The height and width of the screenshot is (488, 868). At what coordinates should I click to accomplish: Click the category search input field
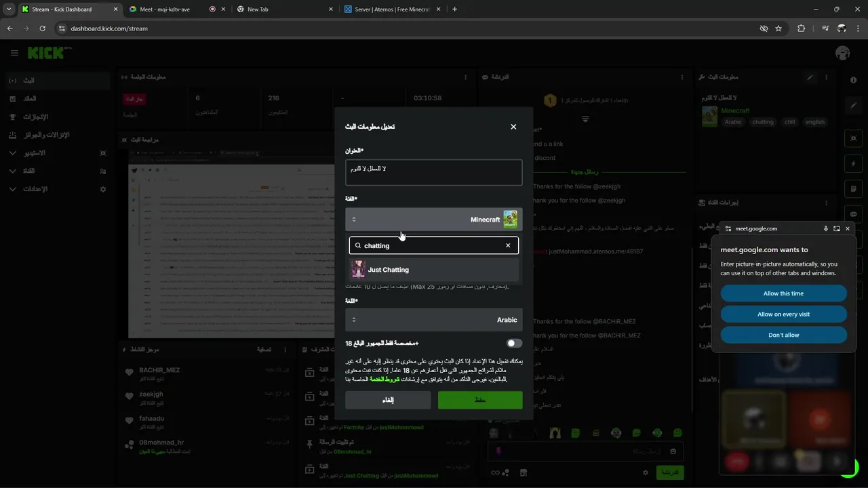[434, 245]
